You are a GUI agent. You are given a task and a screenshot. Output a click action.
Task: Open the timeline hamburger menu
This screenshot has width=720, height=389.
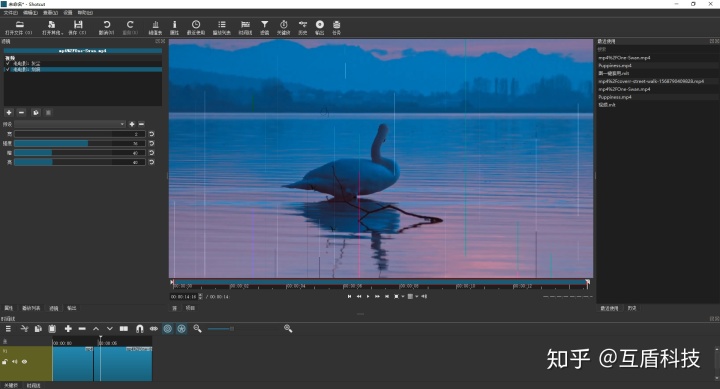click(x=8, y=329)
